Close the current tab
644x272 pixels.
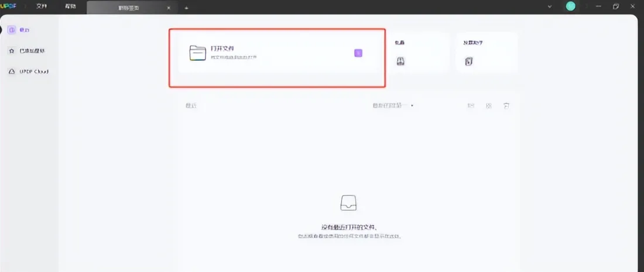(169, 8)
